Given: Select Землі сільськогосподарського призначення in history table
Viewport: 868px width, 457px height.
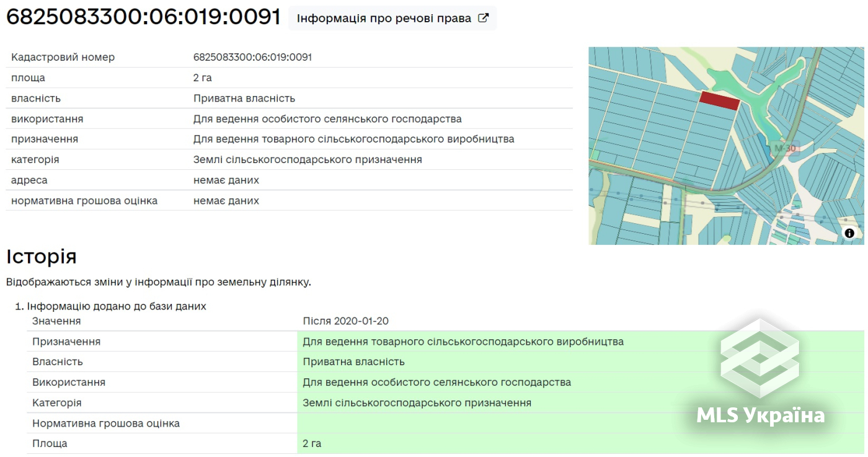Looking at the screenshot, I should coord(417,402).
